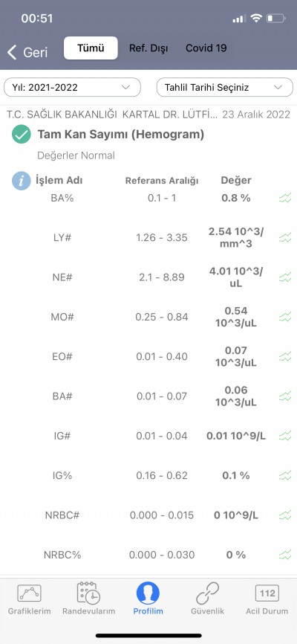
Task: Open the Tam Kan Sayımı (Hemogram) title
Action: [x=120, y=135]
